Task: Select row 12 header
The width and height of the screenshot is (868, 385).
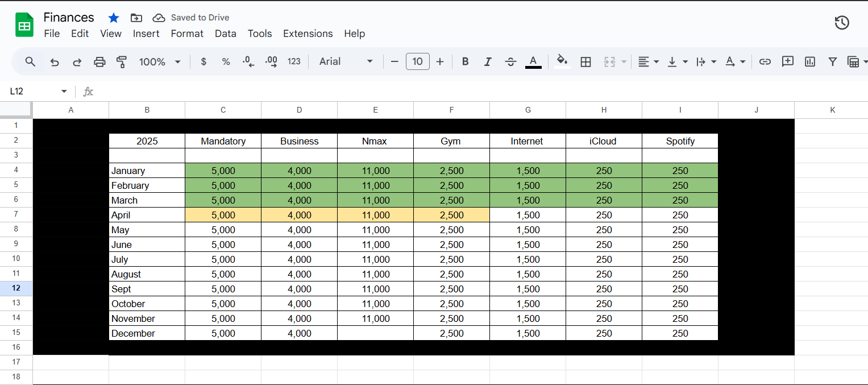Action: (16, 288)
